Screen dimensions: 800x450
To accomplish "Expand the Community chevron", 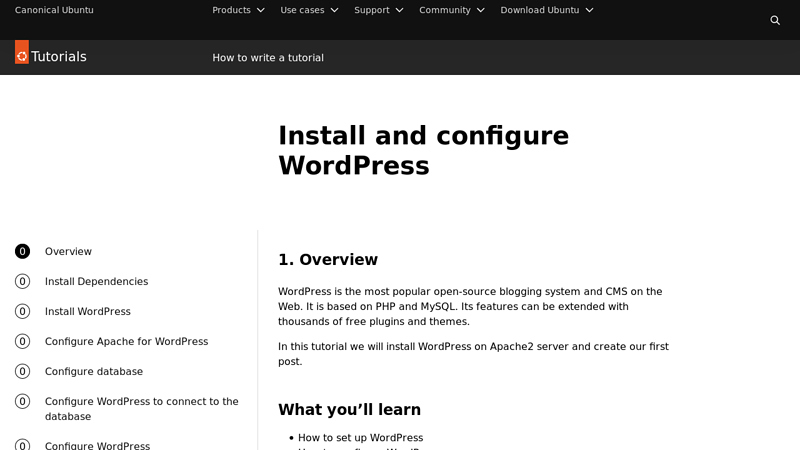I will pos(481,10).
